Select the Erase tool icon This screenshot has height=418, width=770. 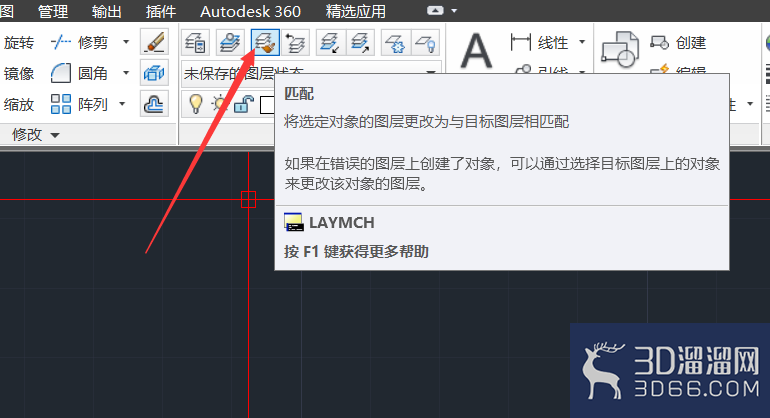[155, 42]
